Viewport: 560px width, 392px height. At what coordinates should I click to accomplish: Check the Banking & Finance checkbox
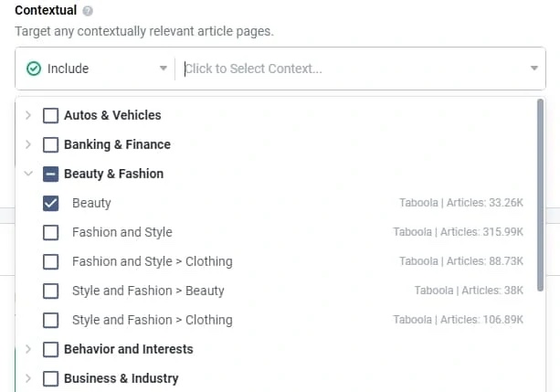point(51,144)
